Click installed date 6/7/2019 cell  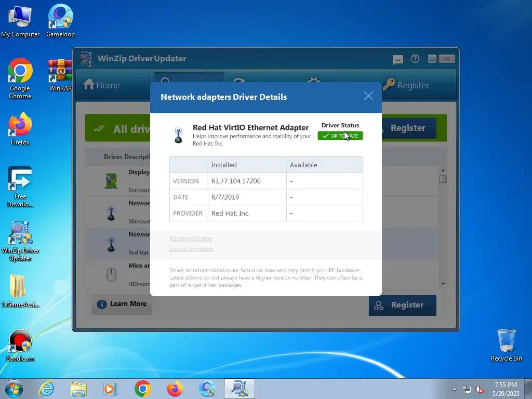pyautogui.click(x=247, y=197)
